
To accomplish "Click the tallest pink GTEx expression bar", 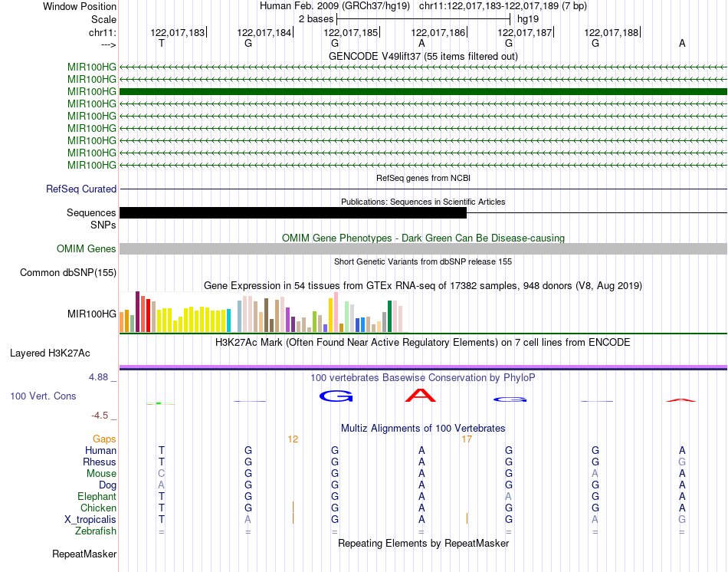I will [x=336, y=312].
